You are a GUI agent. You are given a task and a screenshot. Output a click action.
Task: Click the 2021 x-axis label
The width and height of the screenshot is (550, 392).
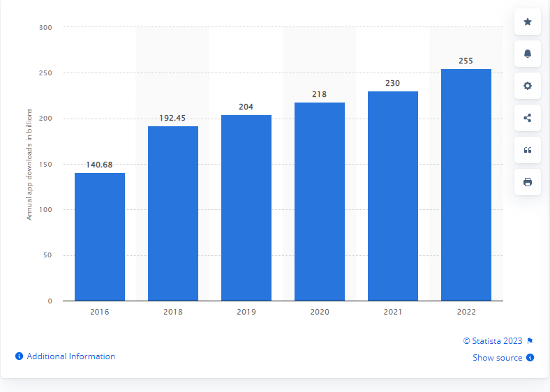393,312
